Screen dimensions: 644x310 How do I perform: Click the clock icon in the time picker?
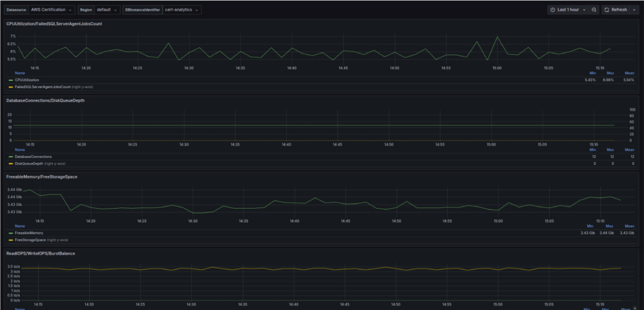point(553,10)
